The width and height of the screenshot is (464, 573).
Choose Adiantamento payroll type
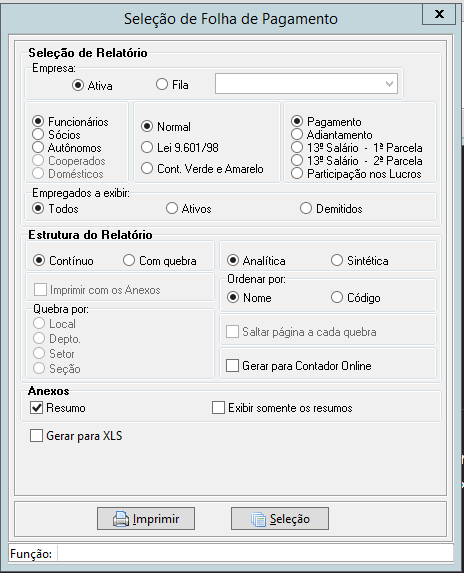click(x=297, y=134)
